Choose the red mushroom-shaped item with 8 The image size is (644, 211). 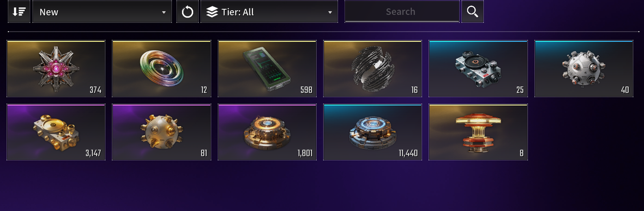(478, 132)
